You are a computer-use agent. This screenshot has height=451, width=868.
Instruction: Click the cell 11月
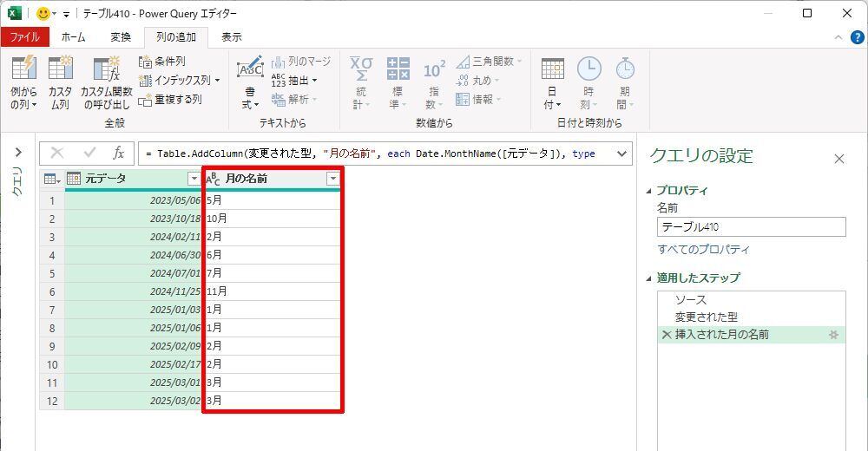point(272,291)
